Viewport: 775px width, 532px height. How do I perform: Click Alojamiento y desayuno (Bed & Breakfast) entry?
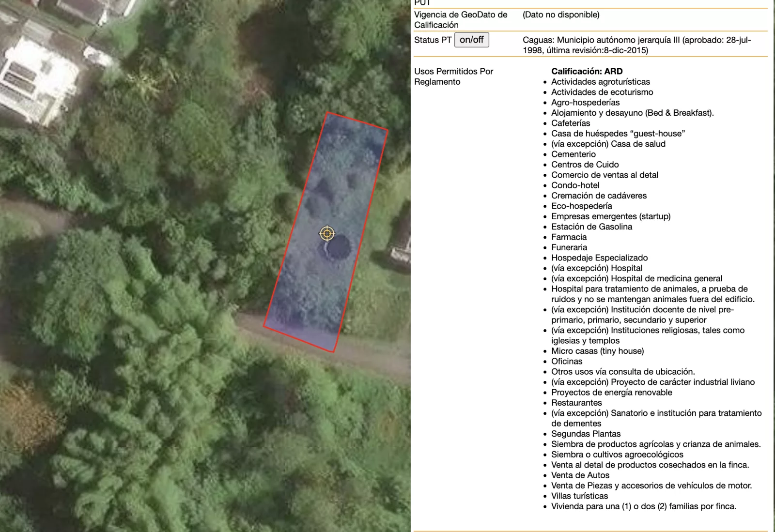click(633, 113)
